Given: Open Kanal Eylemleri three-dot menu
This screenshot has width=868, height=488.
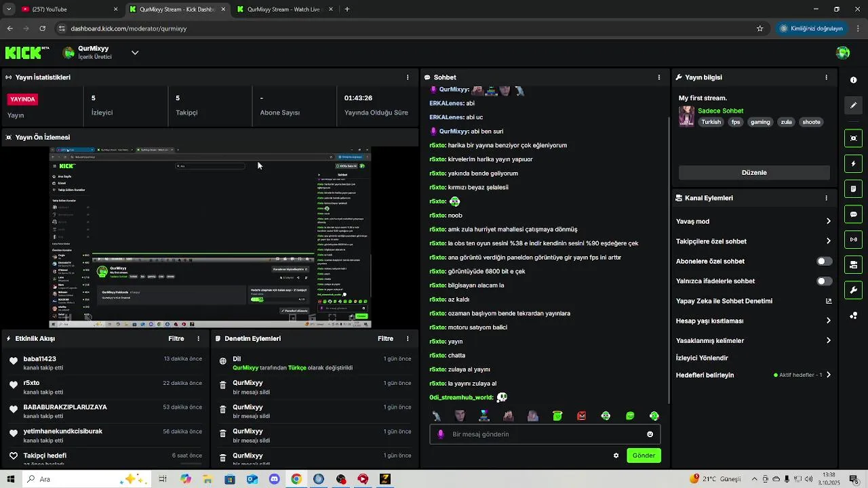Looking at the screenshot, I should 826,198.
